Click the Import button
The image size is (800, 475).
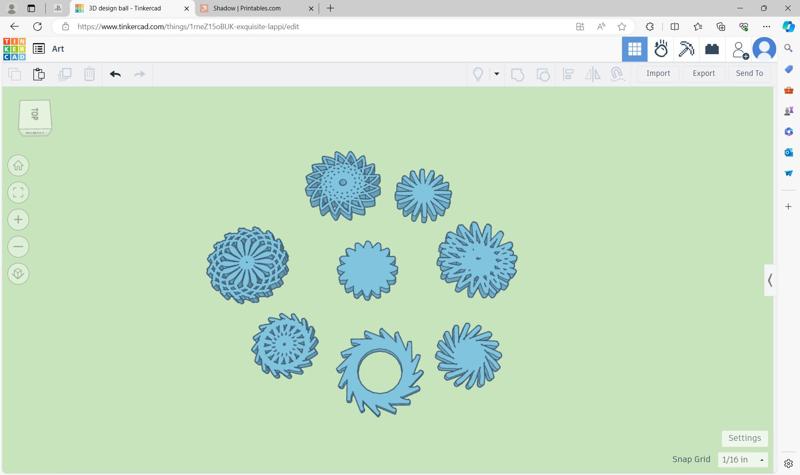point(658,73)
